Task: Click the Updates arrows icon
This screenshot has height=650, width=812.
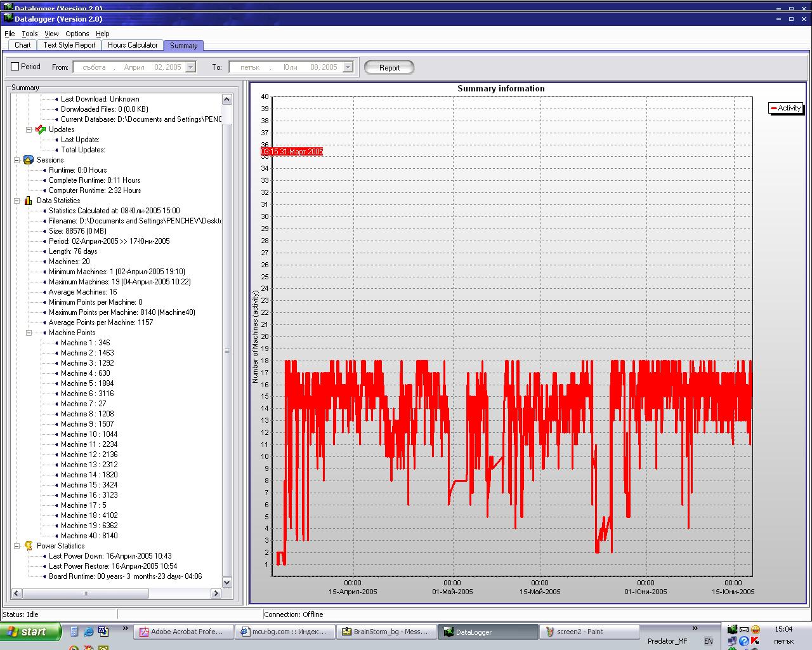Action: pyautogui.click(x=41, y=129)
